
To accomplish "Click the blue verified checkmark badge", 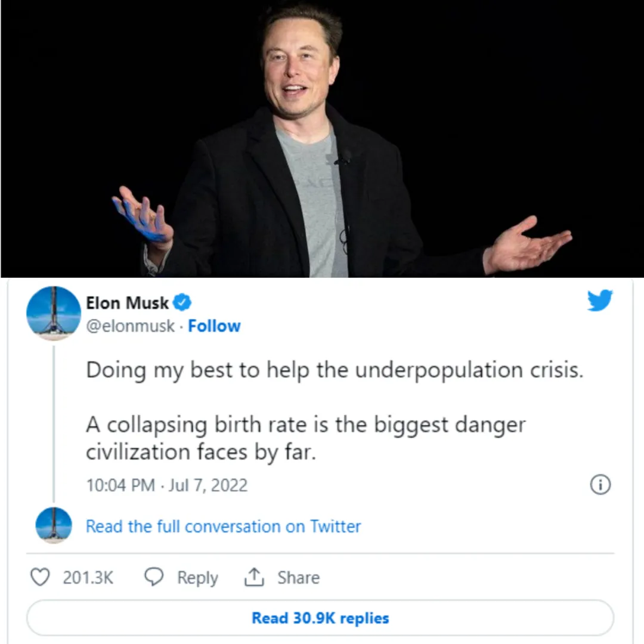I will coord(182,303).
